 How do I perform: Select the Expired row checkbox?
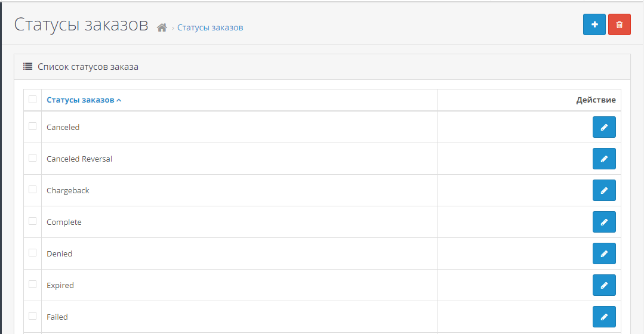[33, 284]
